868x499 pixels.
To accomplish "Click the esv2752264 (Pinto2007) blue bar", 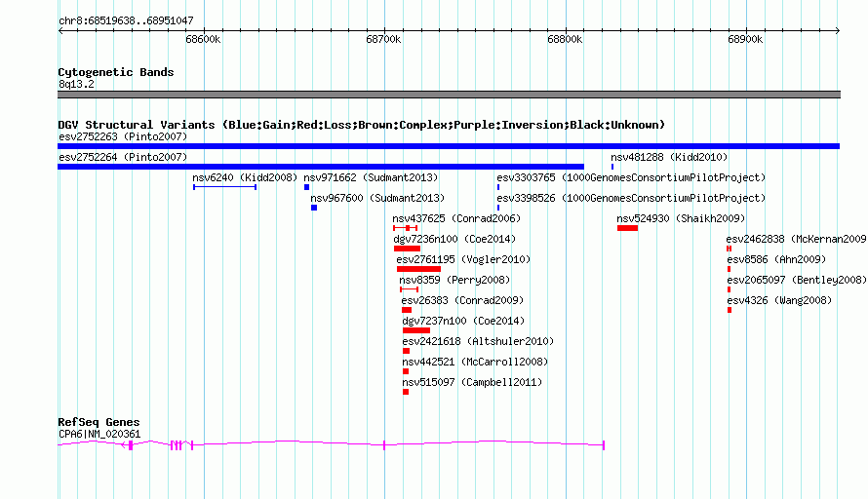I will tap(321, 167).
